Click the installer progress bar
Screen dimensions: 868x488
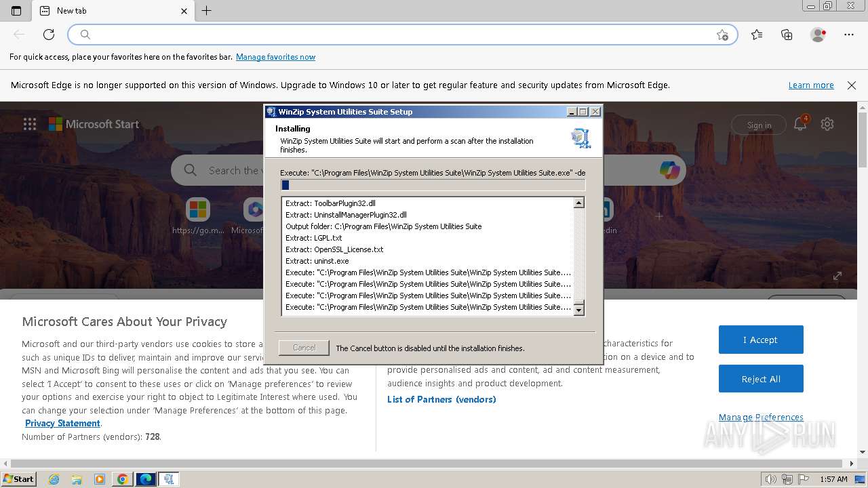click(433, 185)
